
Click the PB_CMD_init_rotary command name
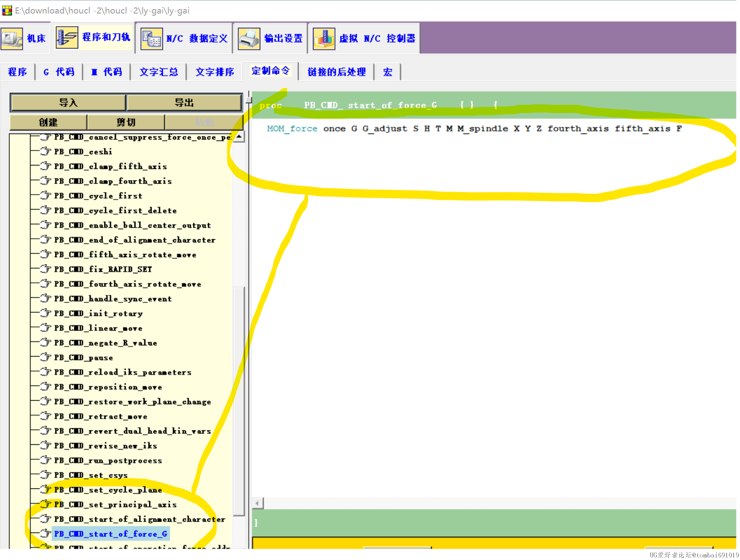[x=98, y=313]
